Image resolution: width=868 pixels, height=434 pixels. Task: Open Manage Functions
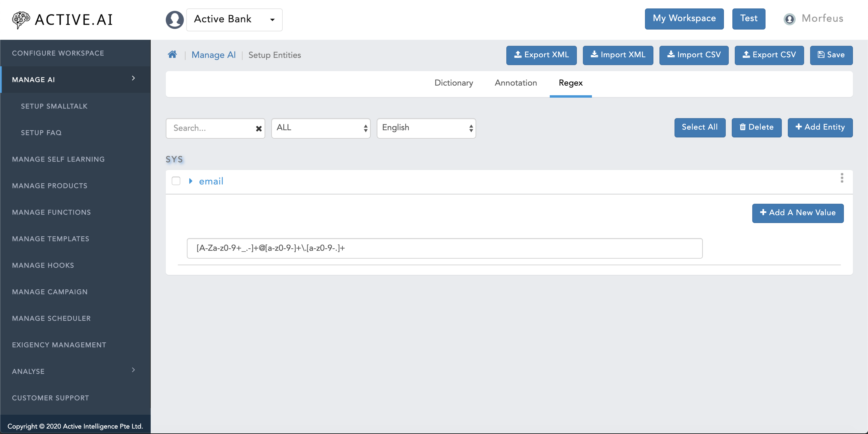coord(51,212)
